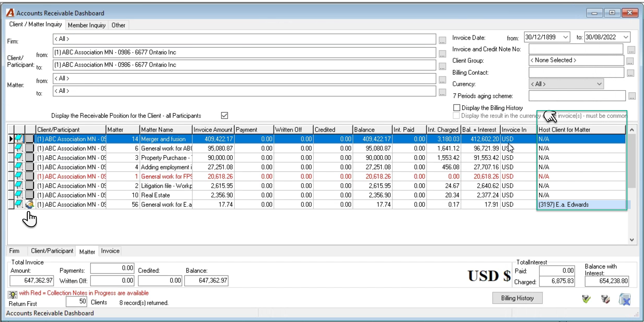
Task: Click the Client/Participant to lookup ellipsis button
Action: (442, 67)
